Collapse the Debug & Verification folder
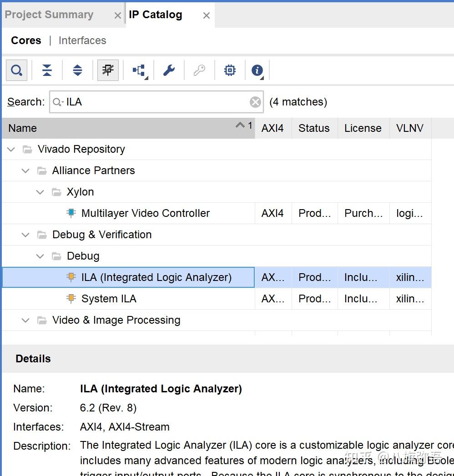This screenshot has width=454, height=476. click(x=26, y=235)
